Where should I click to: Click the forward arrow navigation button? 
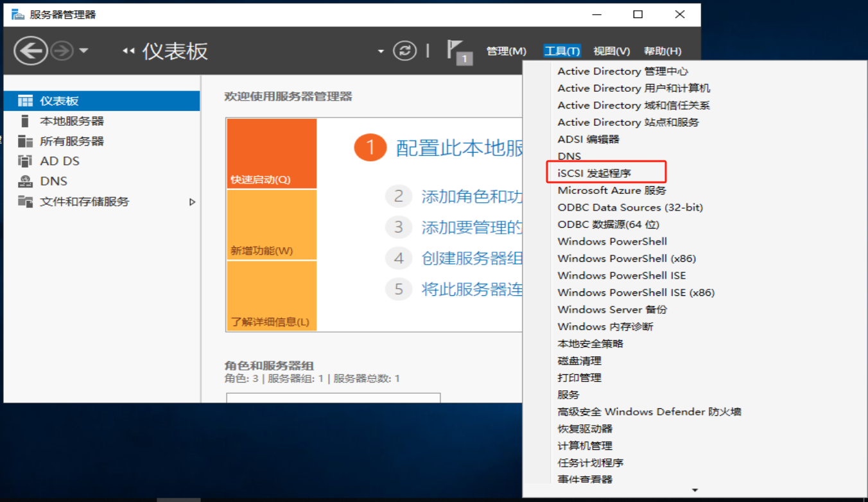click(62, 51)
